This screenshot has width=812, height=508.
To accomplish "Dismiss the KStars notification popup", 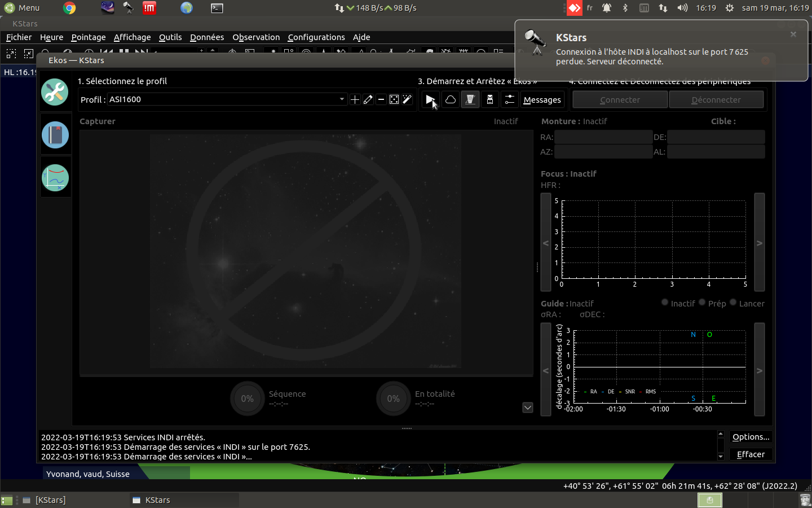I will 793,34.
